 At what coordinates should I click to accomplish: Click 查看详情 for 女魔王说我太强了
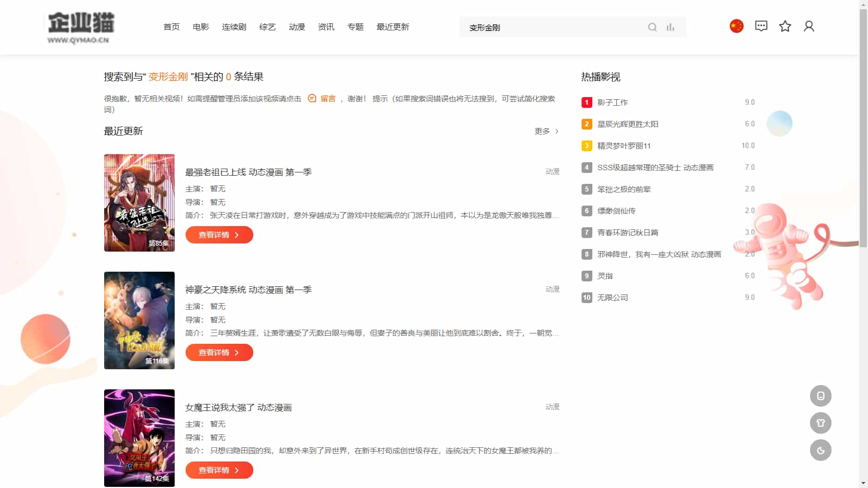coord(219,470)
